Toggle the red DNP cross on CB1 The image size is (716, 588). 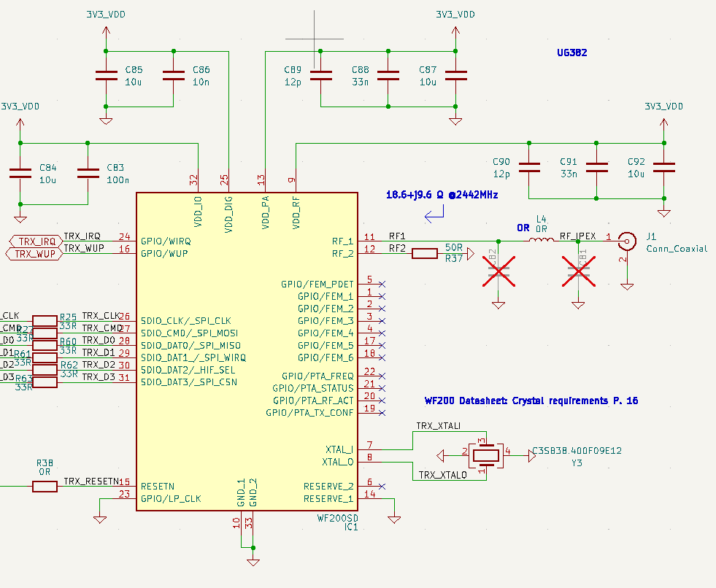tap(578, 270)
